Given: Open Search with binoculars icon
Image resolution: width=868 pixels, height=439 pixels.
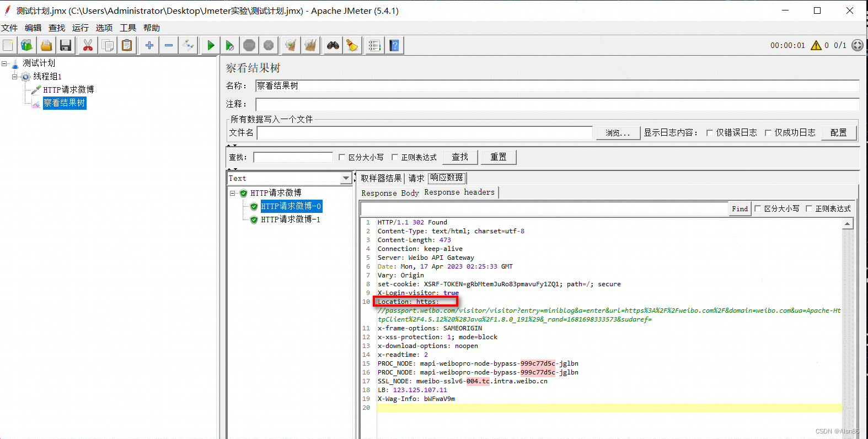Looking at the screenshot, I should point(333,45).
